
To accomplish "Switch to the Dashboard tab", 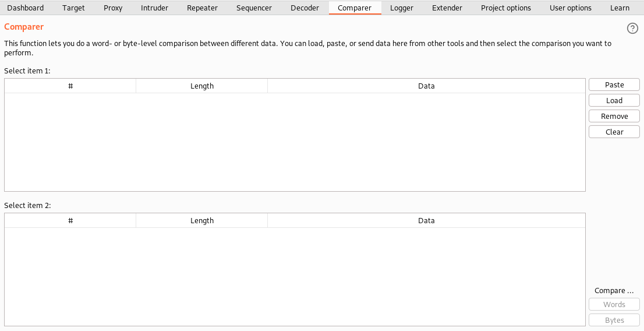I will 25,8.
